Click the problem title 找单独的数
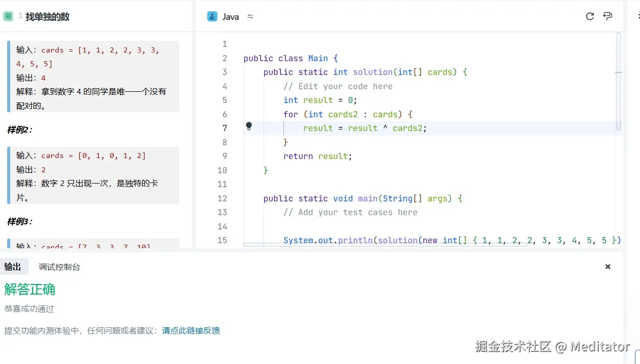Screen dimensions: 640x364 pyautogui.click(x=46, y=16)
